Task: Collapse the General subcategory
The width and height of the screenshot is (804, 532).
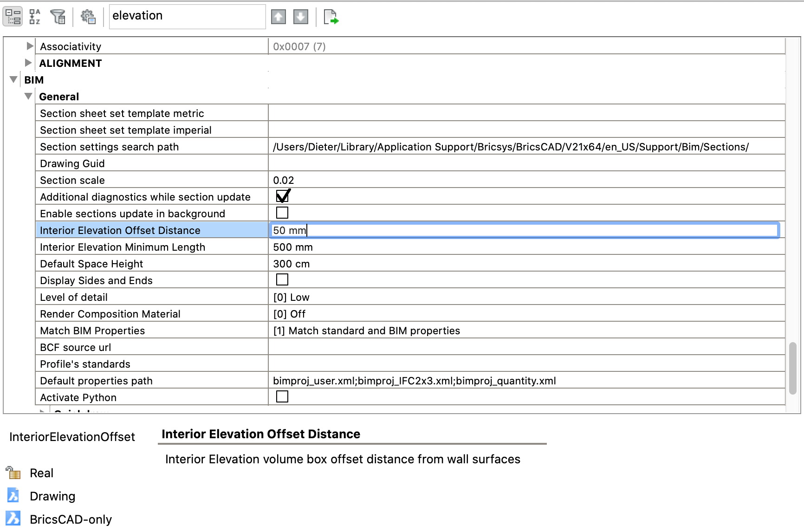Action: 28,96
